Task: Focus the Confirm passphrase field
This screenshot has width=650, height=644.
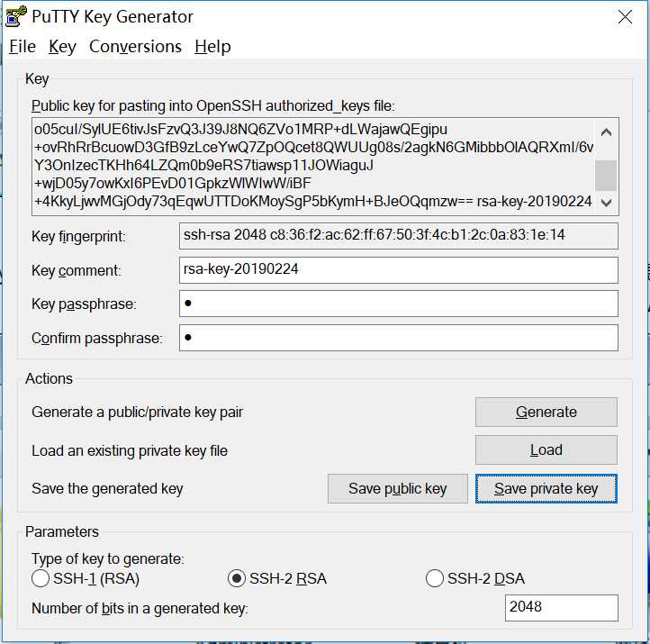Action: point(399,338)
